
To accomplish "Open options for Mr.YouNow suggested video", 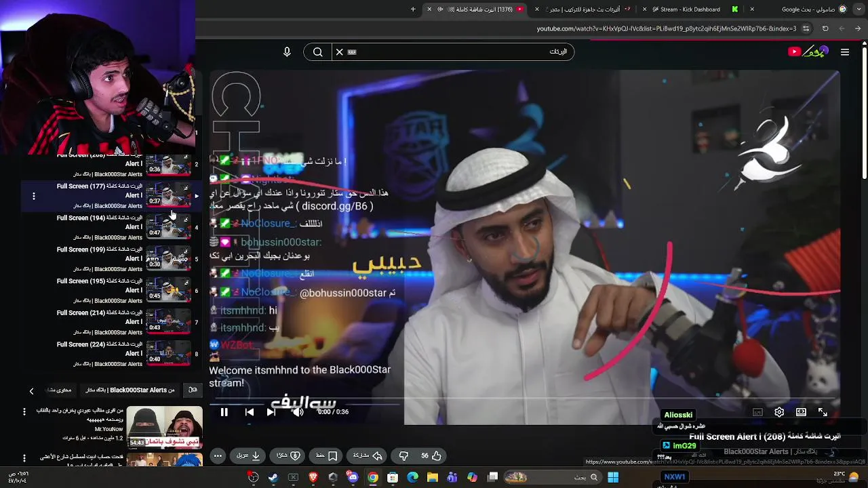I will pos(24,411).
